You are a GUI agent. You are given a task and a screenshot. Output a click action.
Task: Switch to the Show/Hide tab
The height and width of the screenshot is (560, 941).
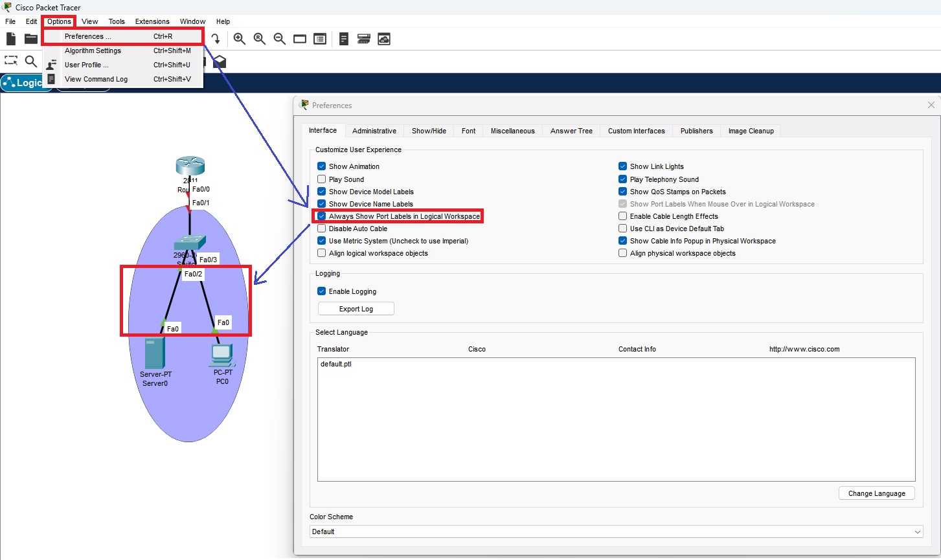point(429,131)
